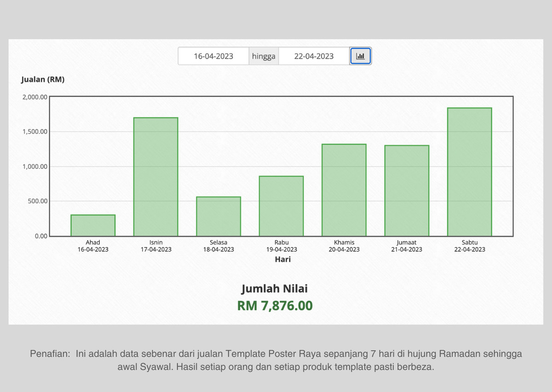Click the RM 7,876.00 total value

click(x=275, y=306)
